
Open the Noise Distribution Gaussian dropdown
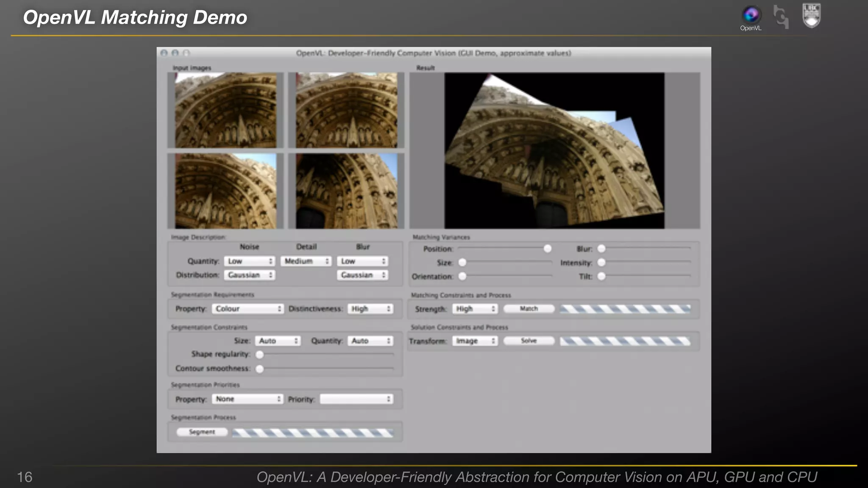250,275
